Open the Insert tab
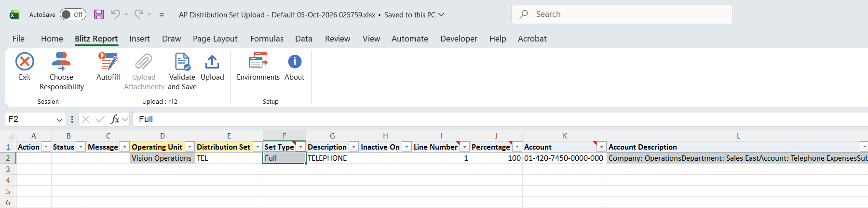The image size is (868, 208). pyautogui.click(x=139, y=39)
